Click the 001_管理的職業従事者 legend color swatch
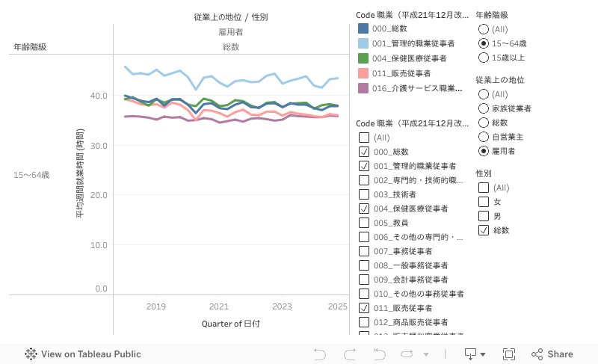This screenshot has width=598, height=364. pyautogui.click(x=363, y=43)
